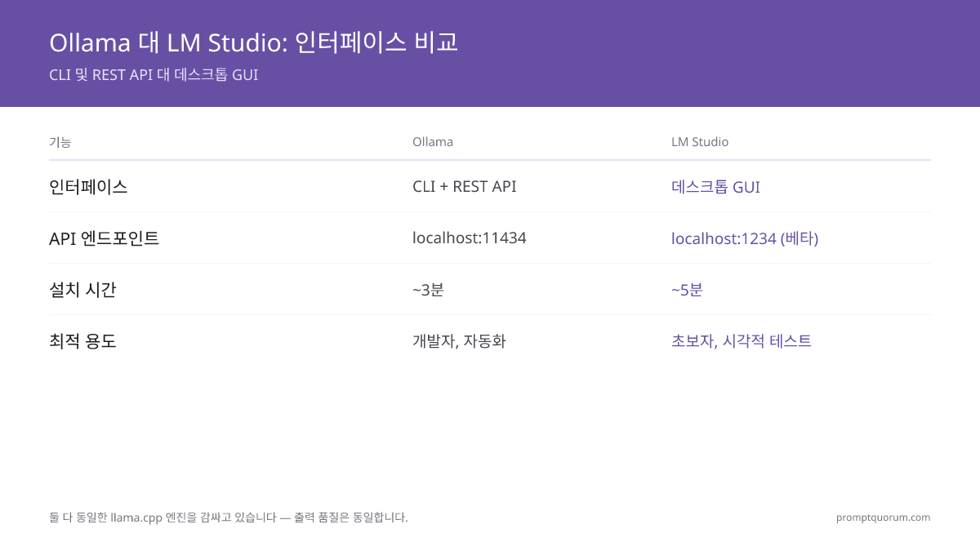Select the "인터페이스" row label
980x551 pixels.
pos(88,186)
